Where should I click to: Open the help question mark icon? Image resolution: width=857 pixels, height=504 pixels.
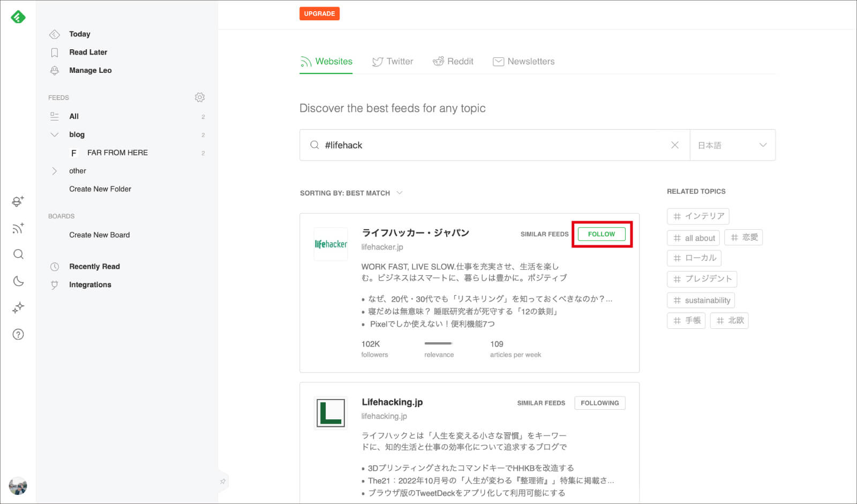click(x=18, y=334)
